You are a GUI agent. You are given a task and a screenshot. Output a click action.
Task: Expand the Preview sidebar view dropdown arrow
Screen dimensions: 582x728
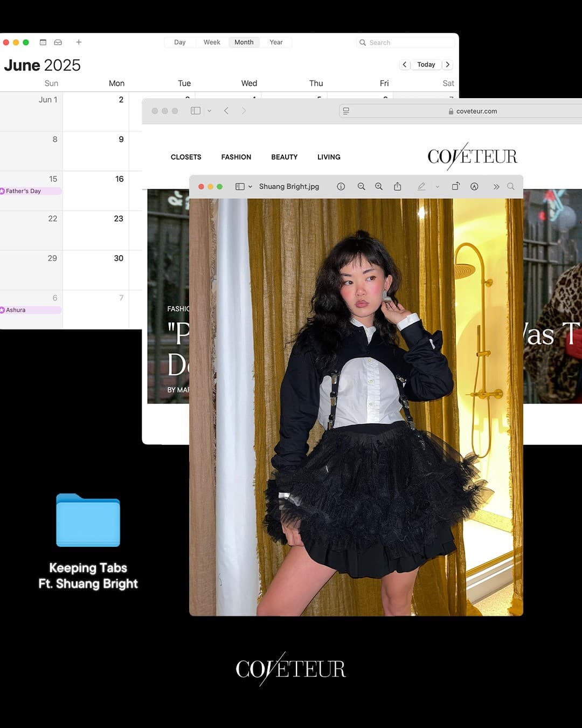pyautogui.click(x=250, y=187)
